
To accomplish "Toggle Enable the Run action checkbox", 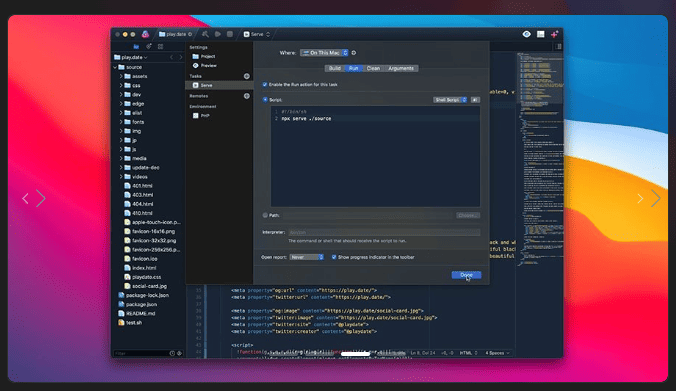I will [265, 84].
